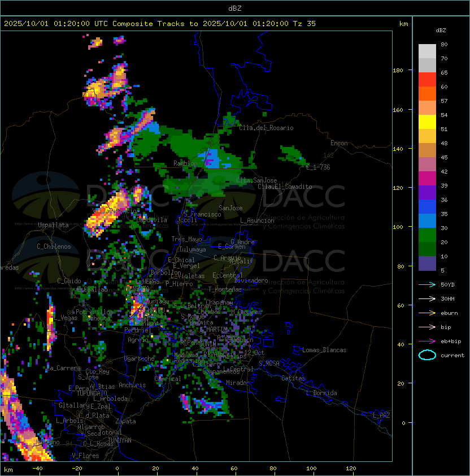
Task: Click the bright green 20-30 dBZ swatch
Action: [x=427, y=235]
